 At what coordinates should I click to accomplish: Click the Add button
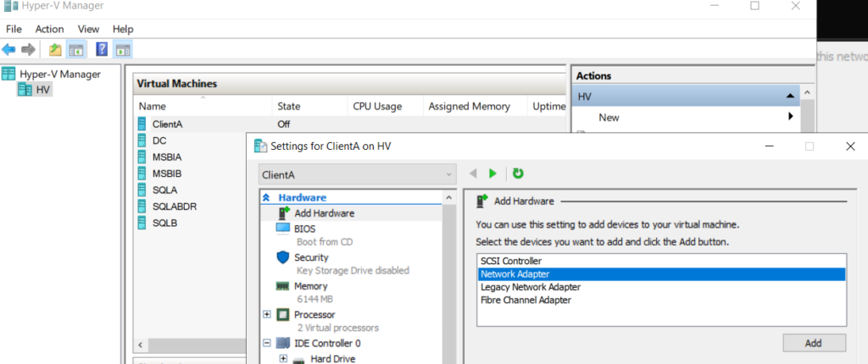(814, 343)
